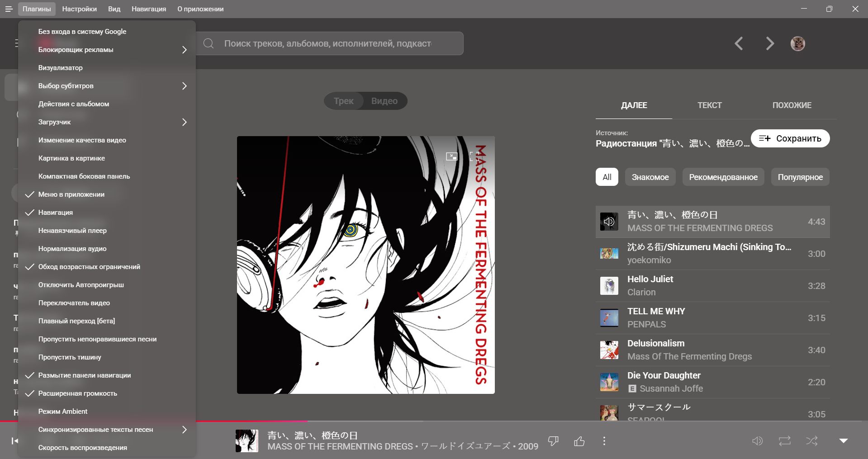Click the large album cover art
The image size is (868, 459).
pyautogui.click(x=366, y=265)
